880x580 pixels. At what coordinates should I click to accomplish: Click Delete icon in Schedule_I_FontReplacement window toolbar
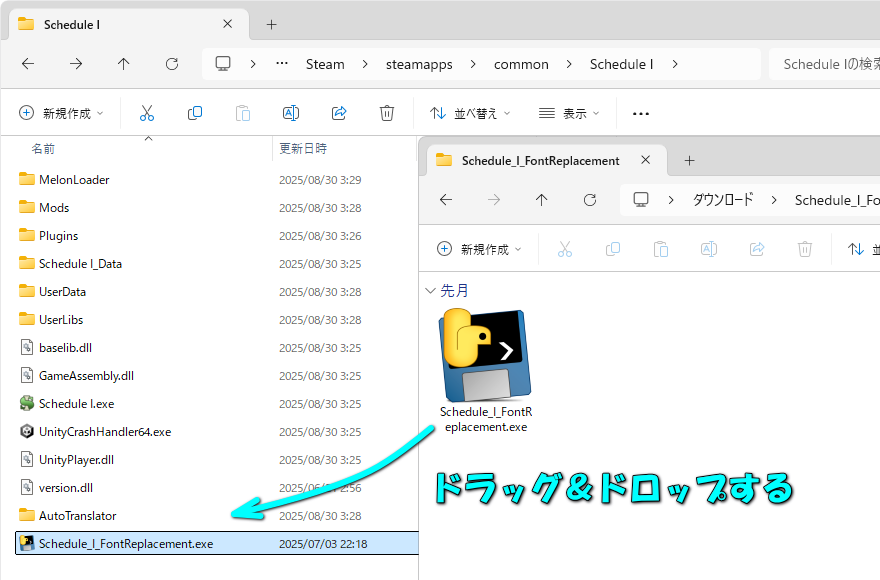pos(805,249)
